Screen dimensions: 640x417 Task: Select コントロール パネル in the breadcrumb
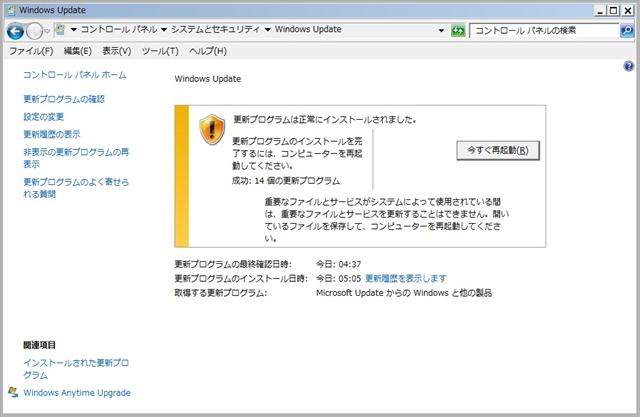pos(119,29)
